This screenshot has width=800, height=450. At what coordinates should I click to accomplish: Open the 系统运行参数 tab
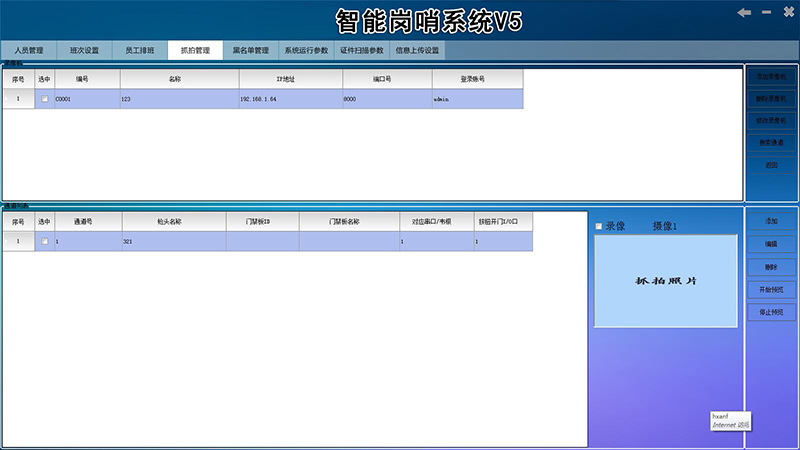tap(306, 50)
